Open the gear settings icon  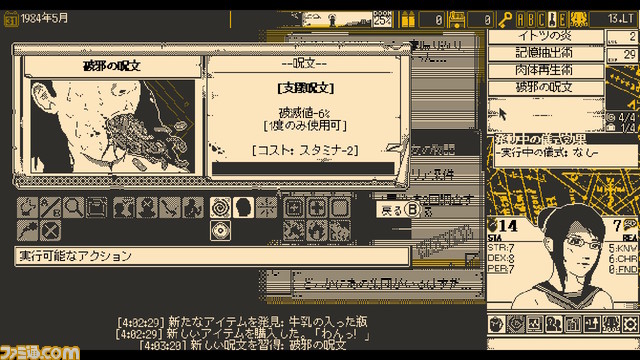pos(630,324)
